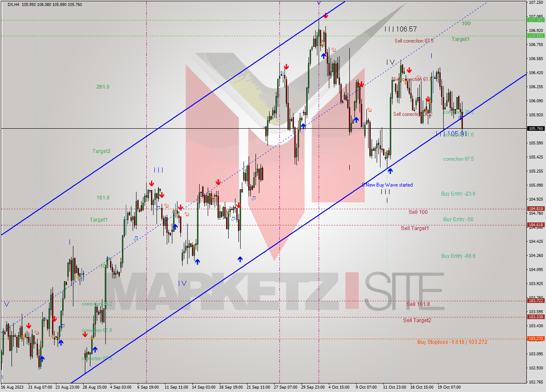The width and height of the screenshot is (546, 392).
Task: Click the 'Sell 100' level label
Action: [418, 212]
